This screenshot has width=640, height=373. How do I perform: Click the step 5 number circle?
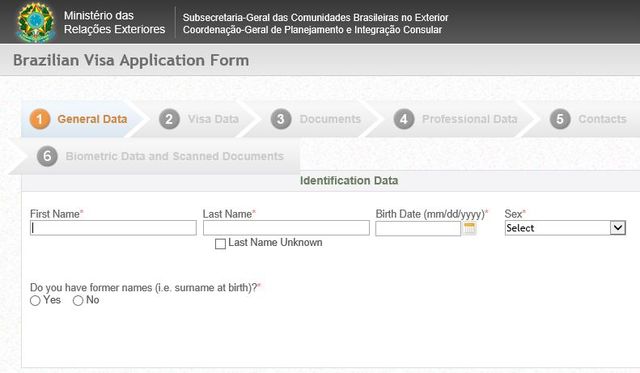[x=560, y=119]
